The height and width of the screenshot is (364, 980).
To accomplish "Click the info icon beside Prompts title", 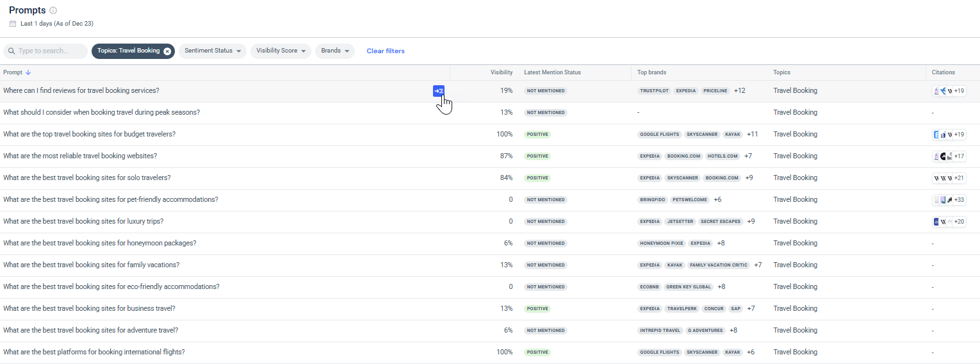I will [53, 10].
